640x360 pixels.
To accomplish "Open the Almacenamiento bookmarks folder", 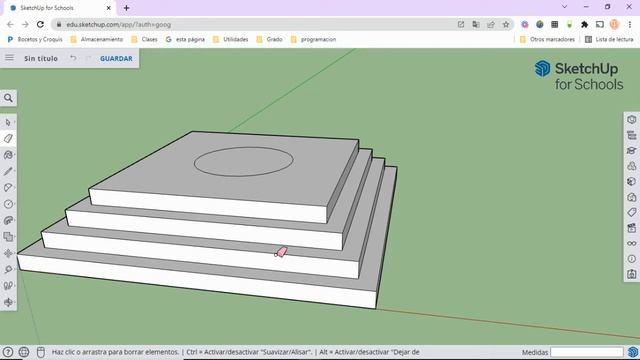I will pyautogui.click(x=97, y=40).
